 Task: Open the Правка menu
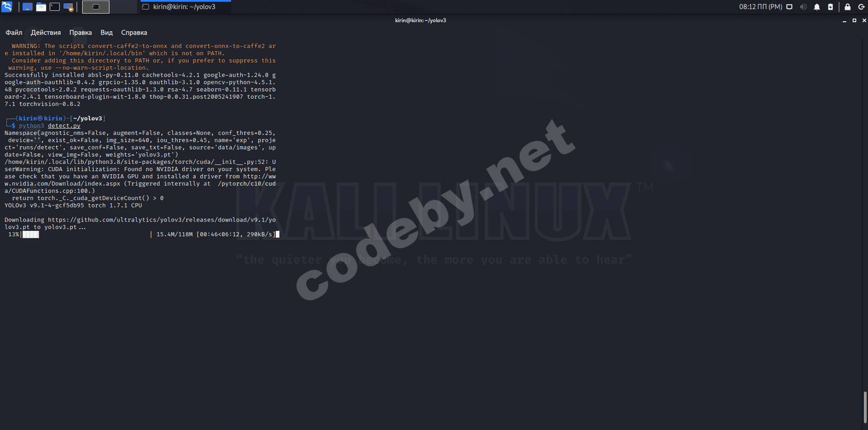[x=80, y=33]
